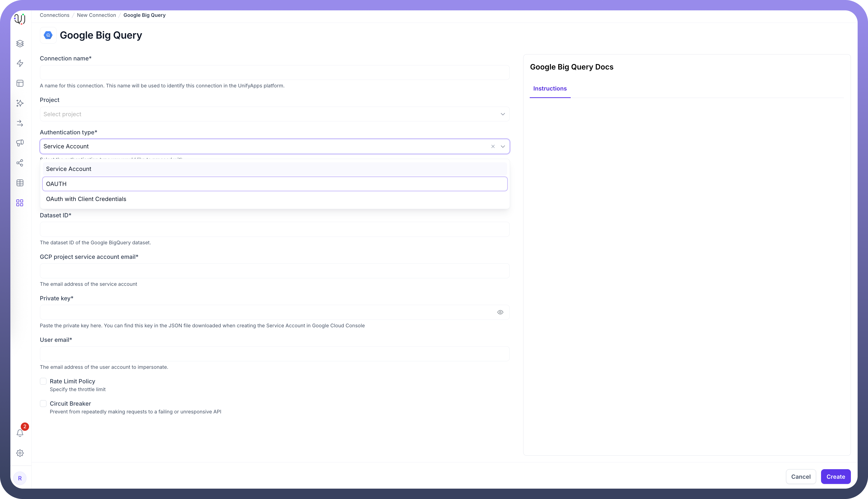868x499 pixels.
Task: Enable the Rate Limit Policy checkbox
Action: click(x=43, y=381)
